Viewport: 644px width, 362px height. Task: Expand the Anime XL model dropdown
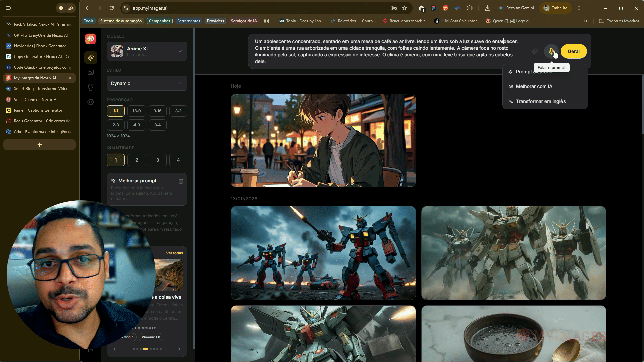point(147,51)
